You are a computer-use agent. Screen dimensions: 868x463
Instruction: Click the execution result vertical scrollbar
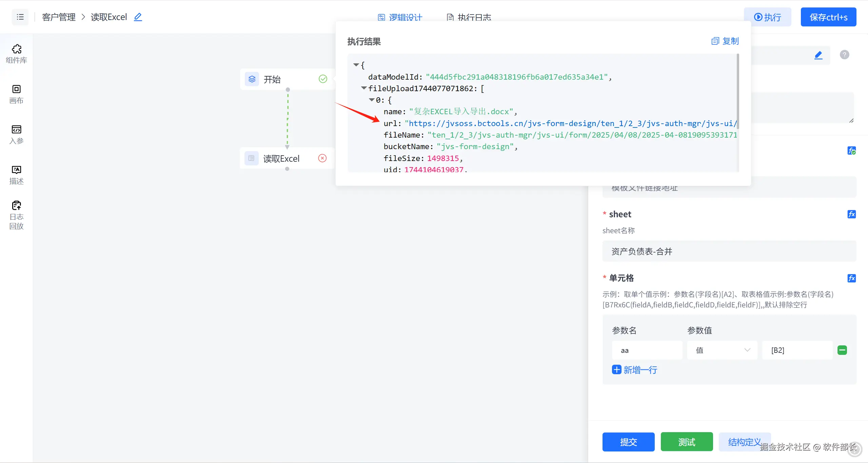pyautogui.click(x=738, y=92)
